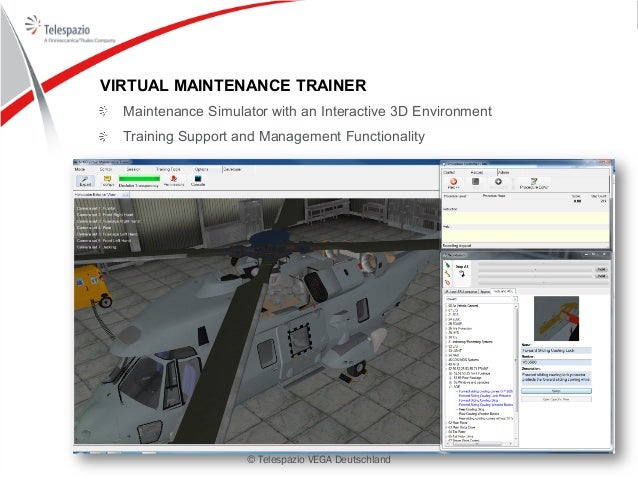638x479 pixels.
Task: Expand the Windows and canopies tree node
Action: click(450, 383)
